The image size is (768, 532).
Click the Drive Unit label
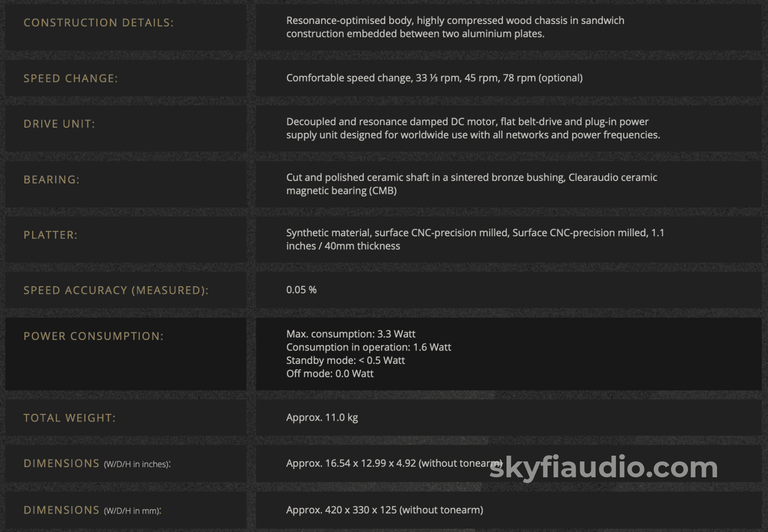click(x=59, y=124)
